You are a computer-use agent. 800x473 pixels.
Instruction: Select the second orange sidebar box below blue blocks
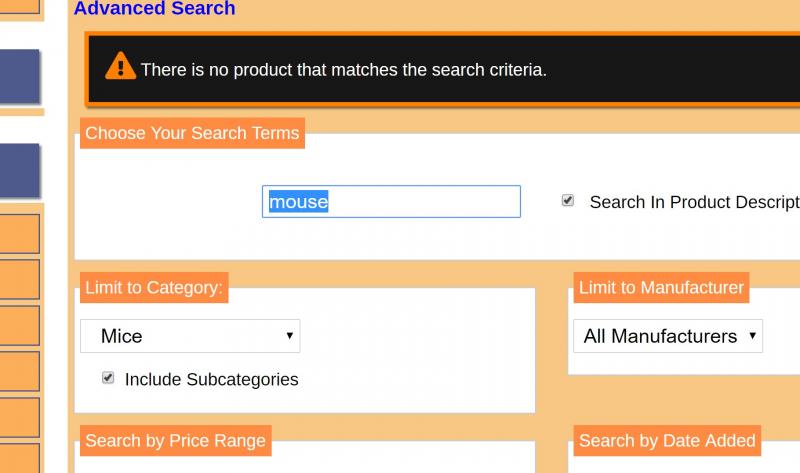coord(19,279)
